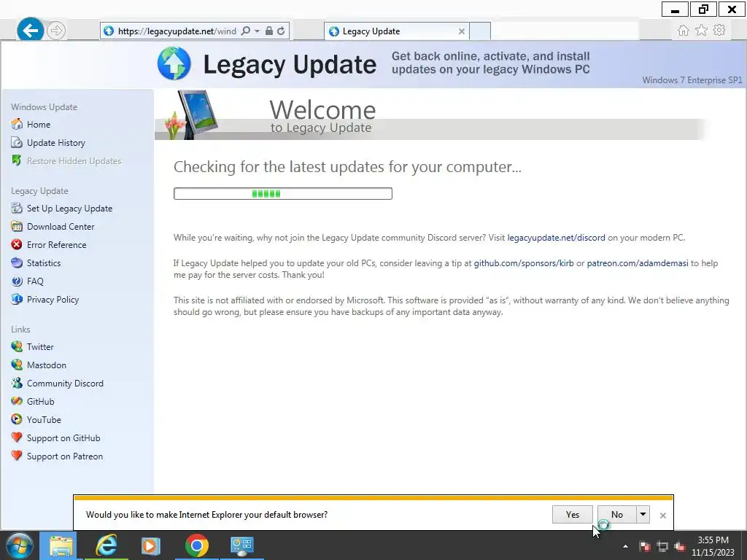The height and width of the screenshot is (560, 747).
Task: Click the Legacy Update globe logo
Action: (x=174, y=63)
